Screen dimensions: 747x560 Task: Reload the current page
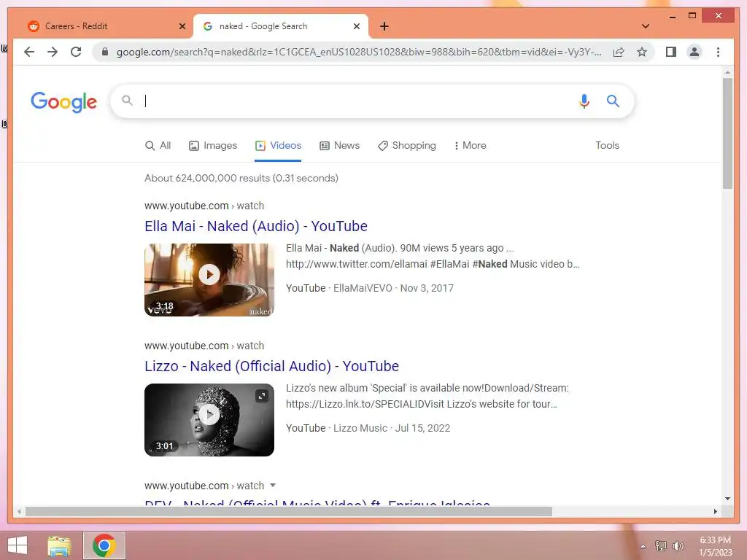coord(76,52)
